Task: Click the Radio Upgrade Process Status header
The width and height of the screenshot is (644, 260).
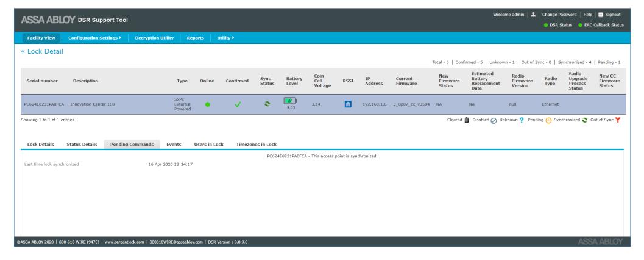Action: click(578, 81)
